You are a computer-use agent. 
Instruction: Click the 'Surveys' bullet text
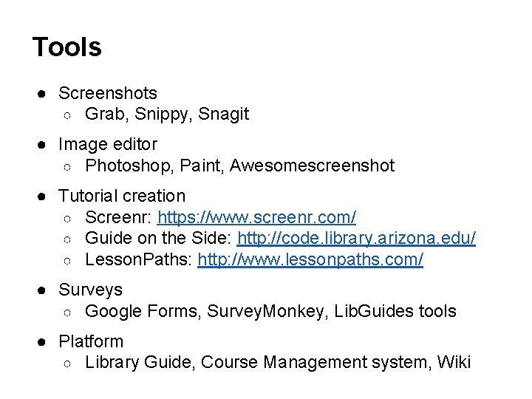(90, 290)
